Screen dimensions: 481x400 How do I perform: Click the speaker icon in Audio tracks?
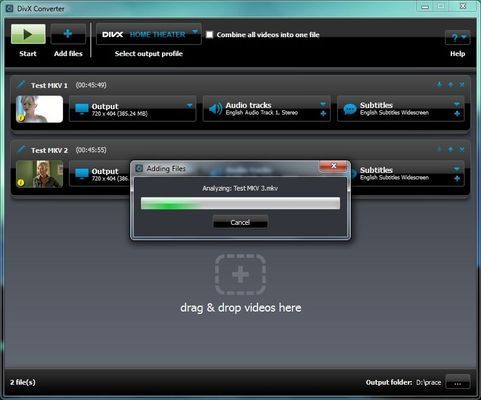(215, 109)
